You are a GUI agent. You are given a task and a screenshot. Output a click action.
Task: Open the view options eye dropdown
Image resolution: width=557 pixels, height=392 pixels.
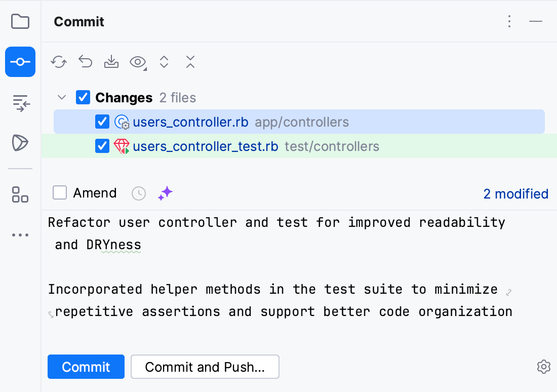pyautogui.click(x=138, y=62)
